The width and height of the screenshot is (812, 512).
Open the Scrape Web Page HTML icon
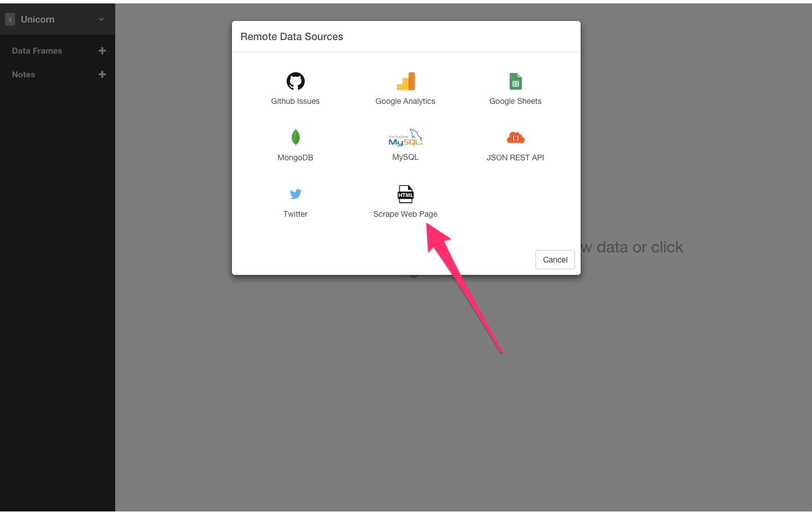coord(406,194)
